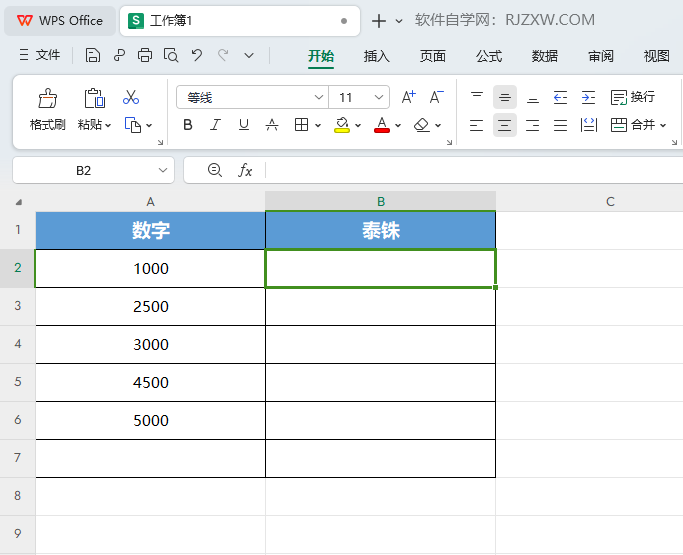Open the font name dropdown 等线
The image size is (683, 555).
pos(319,97)
